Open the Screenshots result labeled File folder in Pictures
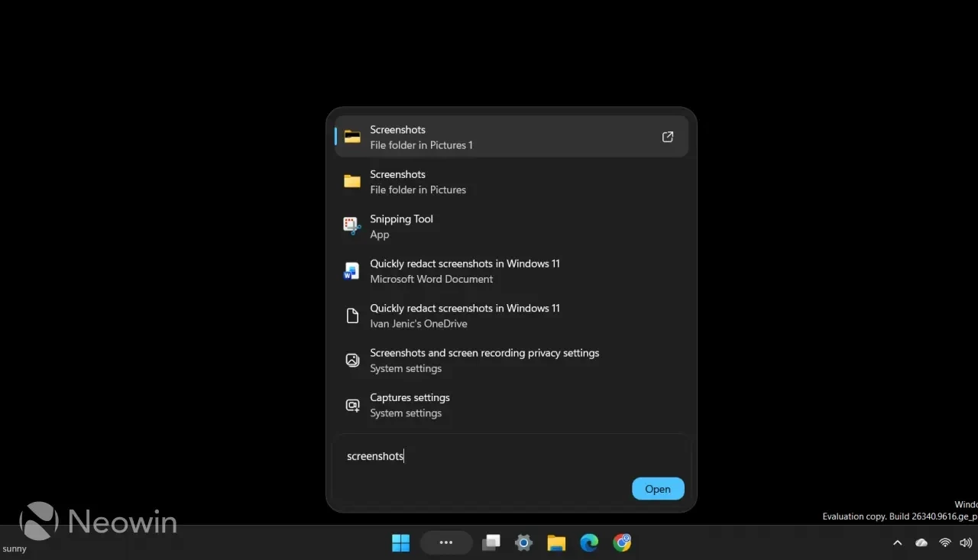 pos(511,182)
